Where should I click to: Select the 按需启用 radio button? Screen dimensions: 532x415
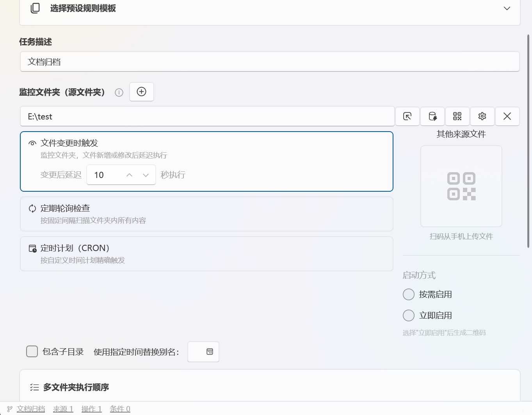[409, 294]
